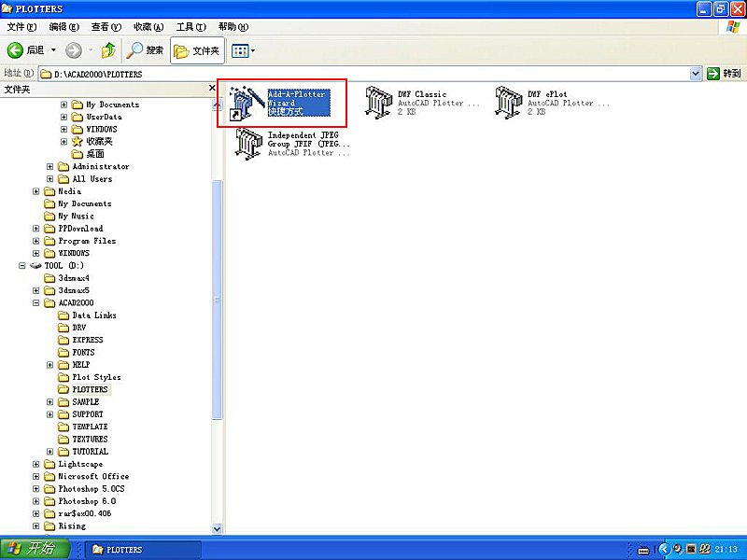Select the DWF Classic plotter icon
Screen dimensions: 747x560
tap(379, 102)
